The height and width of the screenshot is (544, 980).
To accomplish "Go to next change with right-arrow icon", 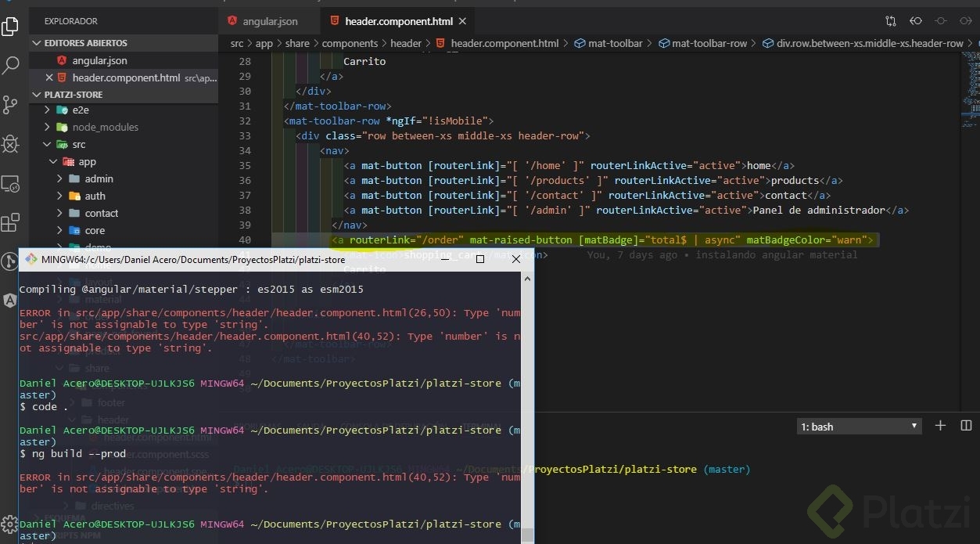I will 966,21.
